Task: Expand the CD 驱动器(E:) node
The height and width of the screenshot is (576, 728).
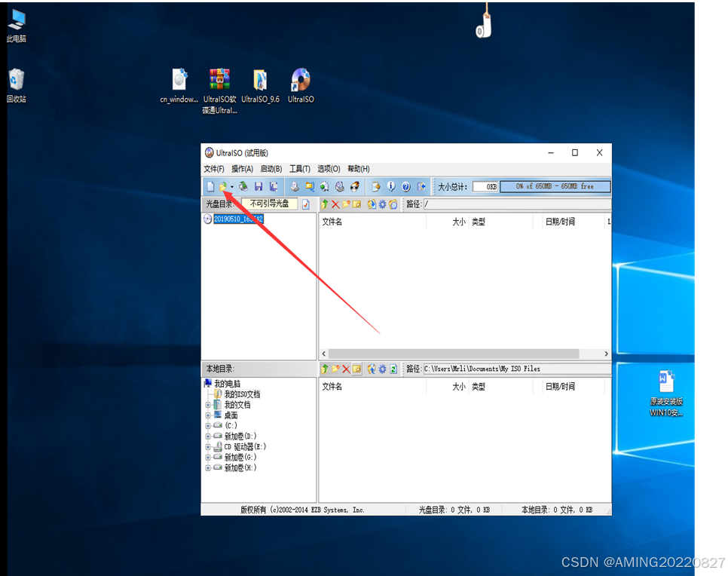Action: coord(207,447)
